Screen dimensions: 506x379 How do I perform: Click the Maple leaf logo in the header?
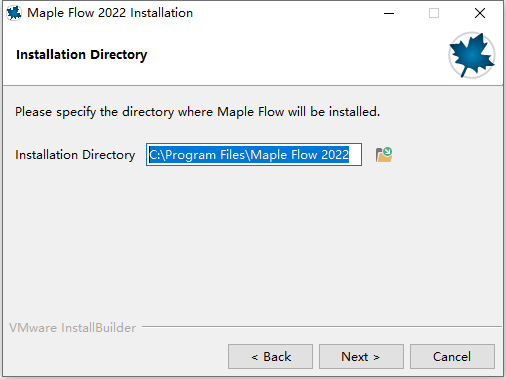(472, 55)
